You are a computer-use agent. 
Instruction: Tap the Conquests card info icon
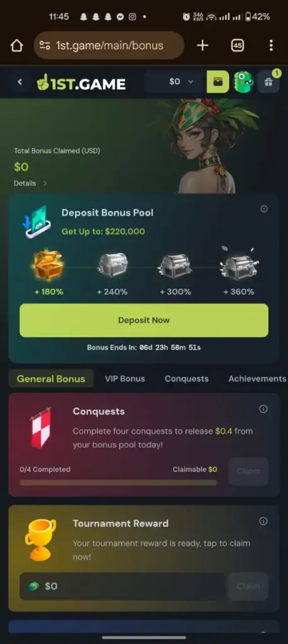point(263,409)
